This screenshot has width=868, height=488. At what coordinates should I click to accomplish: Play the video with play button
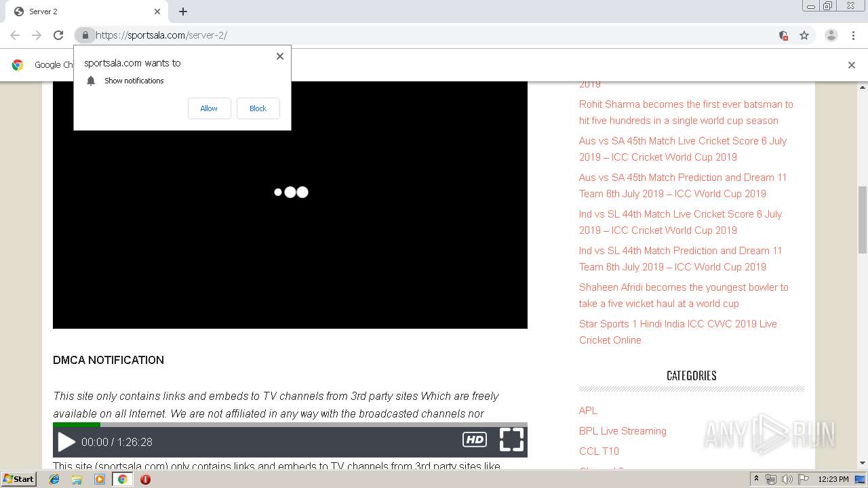point(66,442)
